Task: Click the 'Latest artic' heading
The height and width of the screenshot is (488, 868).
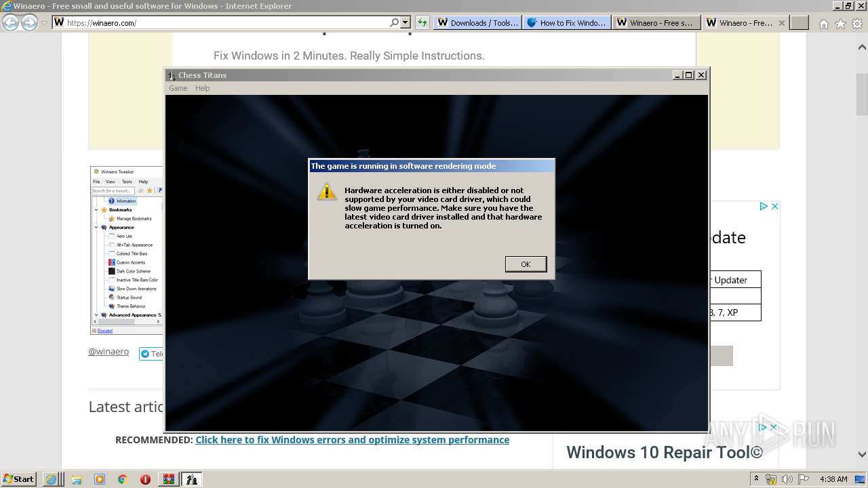Action: tap(126, 407)
